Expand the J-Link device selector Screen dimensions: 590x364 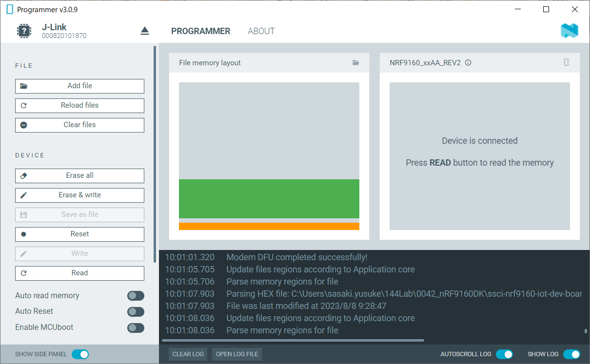(x=63, y=31)
